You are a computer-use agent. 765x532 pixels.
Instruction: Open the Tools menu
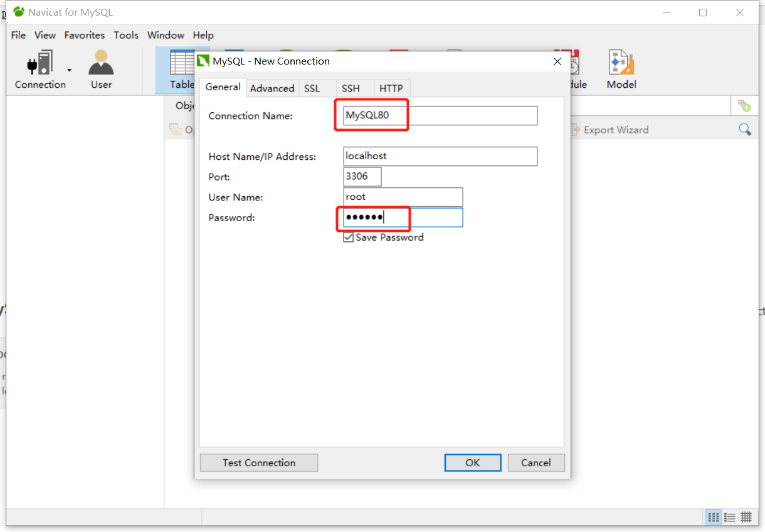[126, 35]
